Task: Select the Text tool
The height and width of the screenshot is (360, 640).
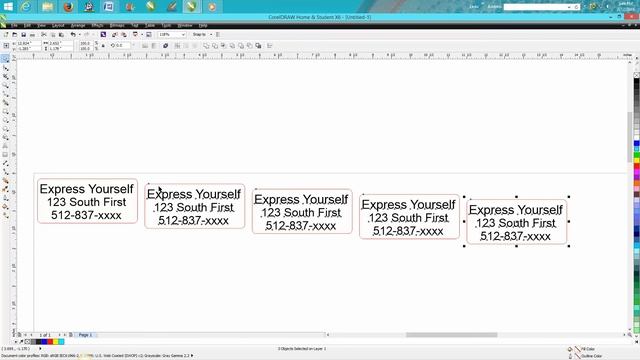Action: [x=5, y=146]
